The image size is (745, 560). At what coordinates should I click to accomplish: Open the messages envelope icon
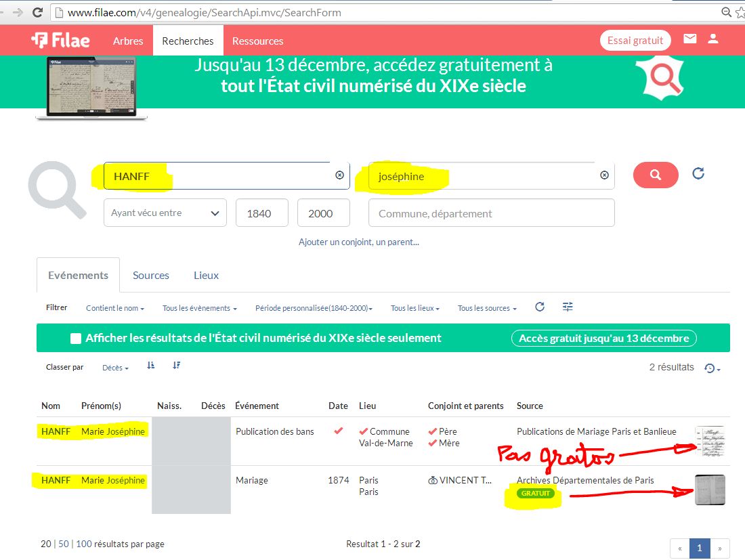tap(690, 39)
